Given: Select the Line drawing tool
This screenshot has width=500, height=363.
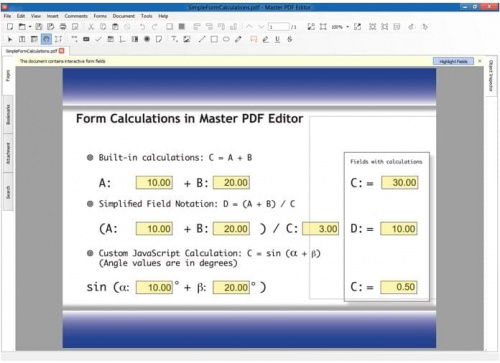Looking at the screenshot, I should [x=202, y=39].
